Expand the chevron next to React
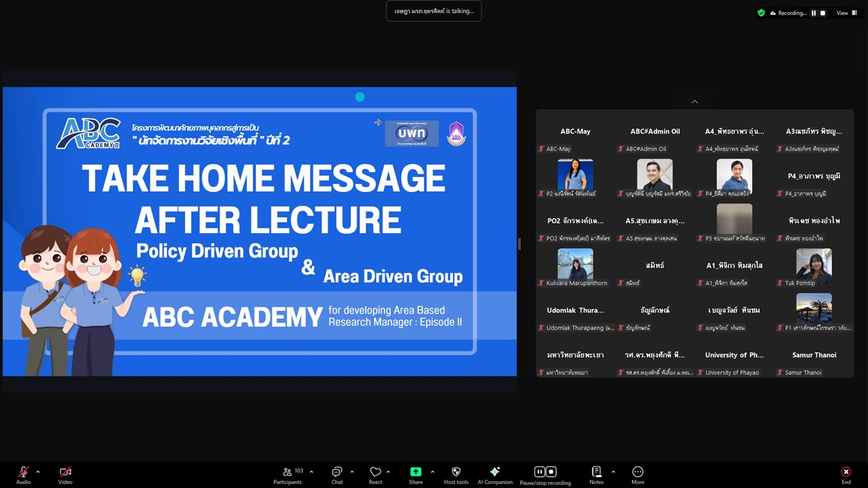 click(x=388, y=472)
